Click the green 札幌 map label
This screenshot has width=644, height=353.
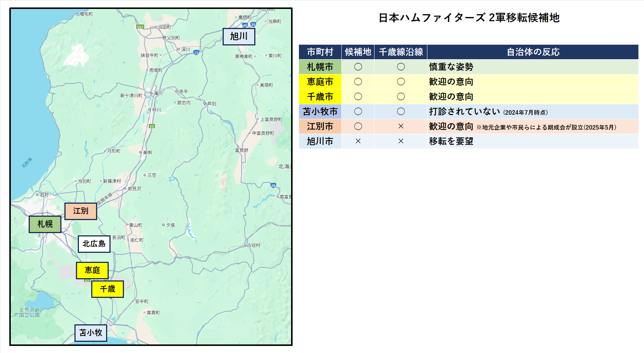point(45,224)
